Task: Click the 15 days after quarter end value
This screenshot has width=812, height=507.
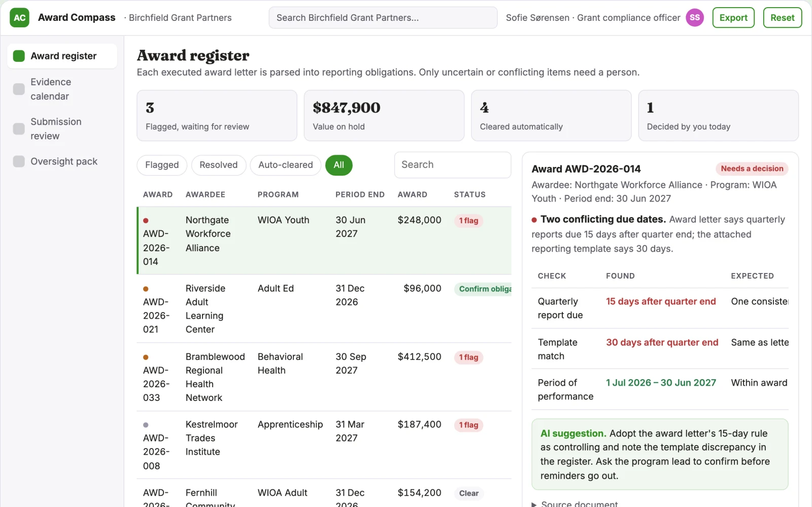Action: pyautogui.click(x=661, y=301)
